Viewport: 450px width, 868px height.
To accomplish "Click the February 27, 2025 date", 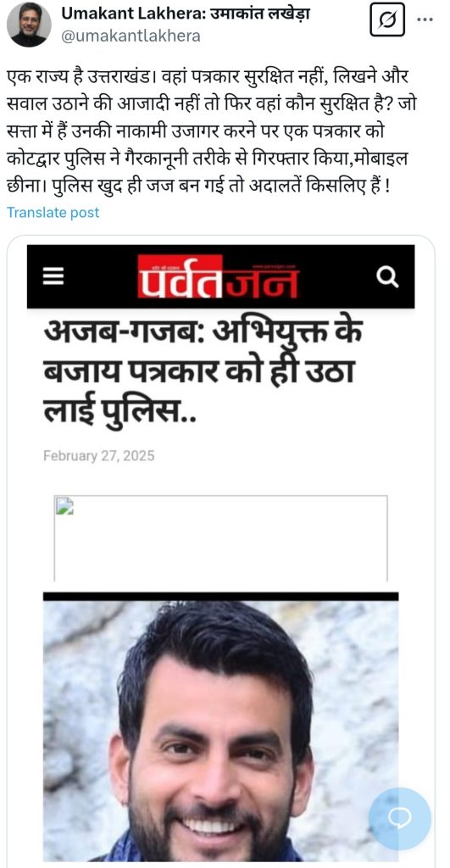I will coord(98,456).
